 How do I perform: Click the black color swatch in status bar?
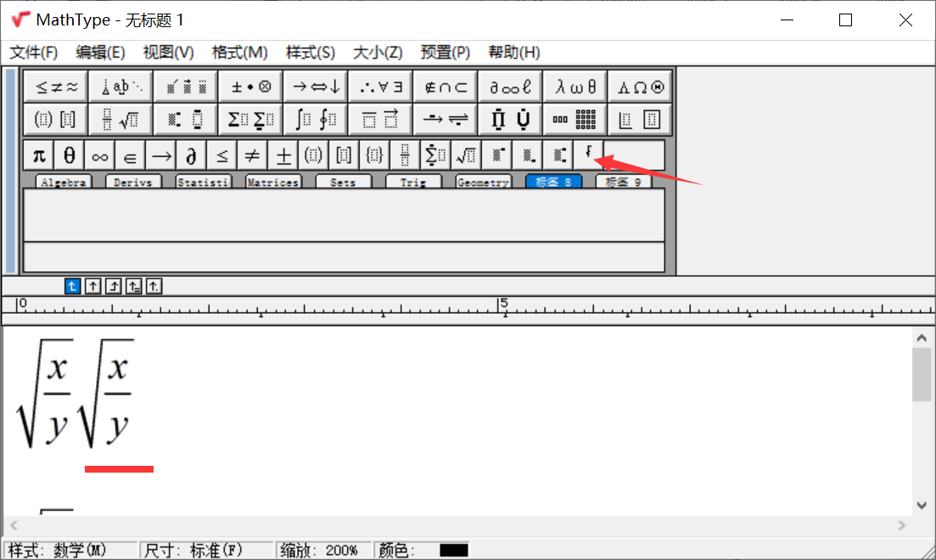tap(454, 550)
